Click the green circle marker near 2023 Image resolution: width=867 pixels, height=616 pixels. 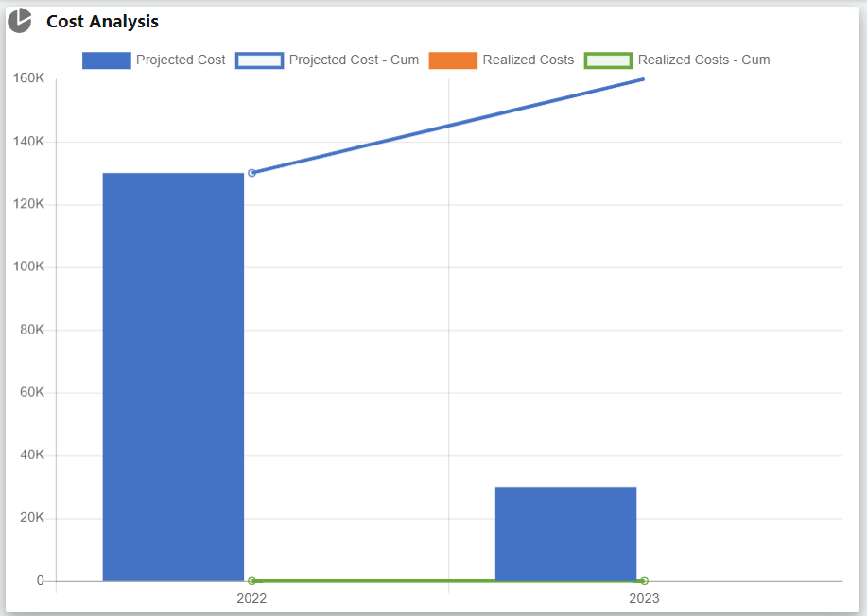645,580
